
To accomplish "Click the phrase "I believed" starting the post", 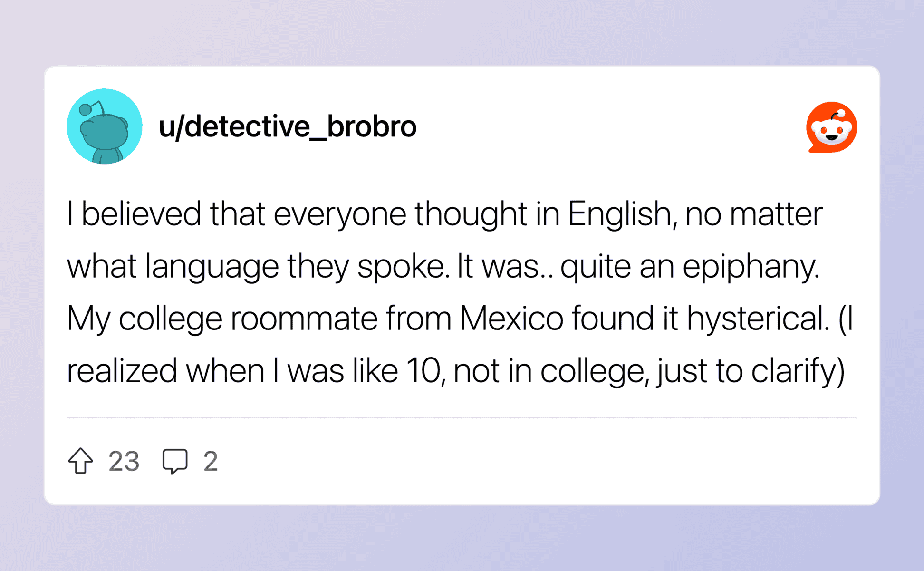I will coord(134,214).
